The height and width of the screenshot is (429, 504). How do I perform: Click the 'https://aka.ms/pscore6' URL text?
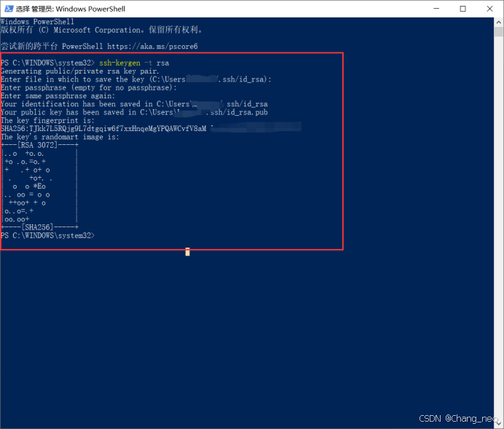[x=152, y=47]
